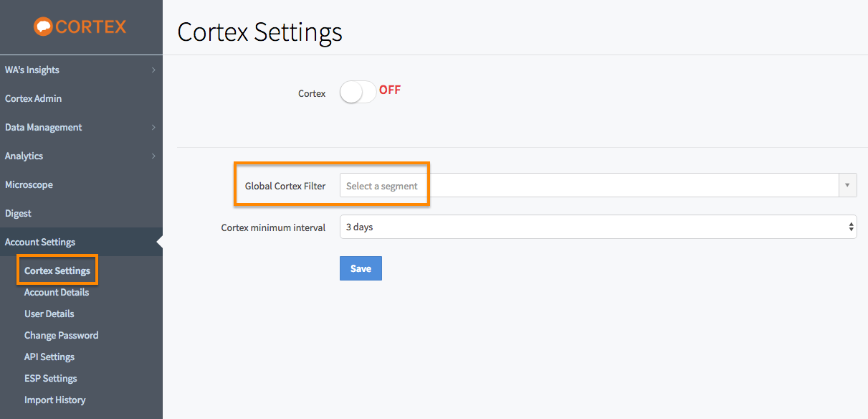Open the Change Password page
Viewport: 868px width, 419px height.
pos(62,335)
